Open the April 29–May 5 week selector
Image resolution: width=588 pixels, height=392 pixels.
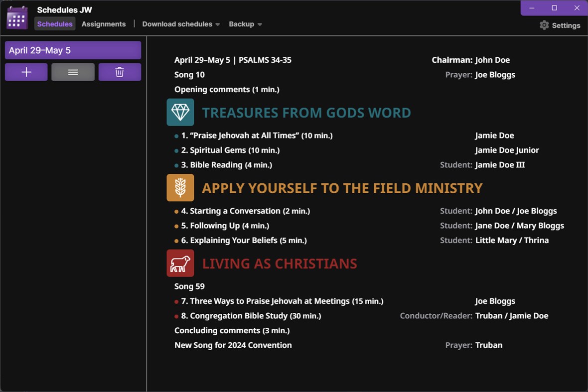coord(73,50)
